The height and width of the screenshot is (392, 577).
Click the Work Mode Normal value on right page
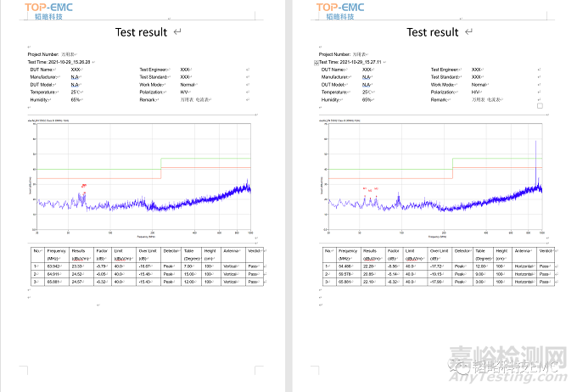pos(479,84)
